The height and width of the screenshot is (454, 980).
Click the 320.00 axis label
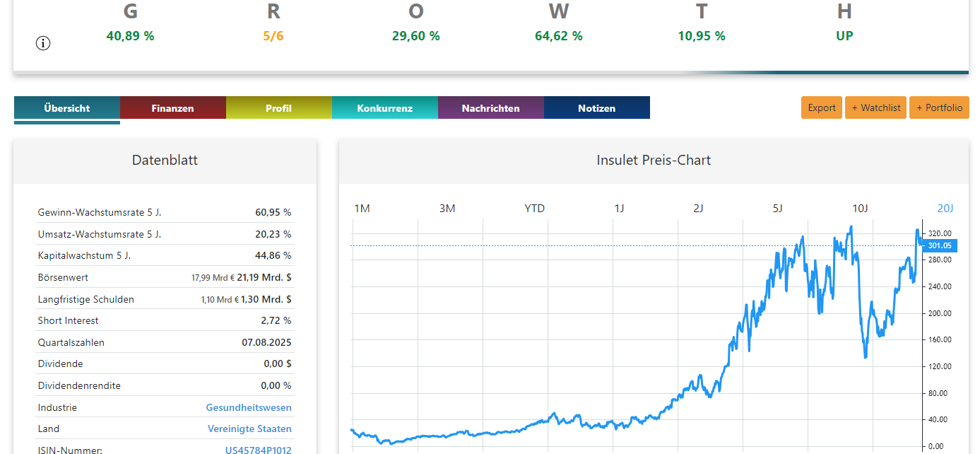coord(939,233)
